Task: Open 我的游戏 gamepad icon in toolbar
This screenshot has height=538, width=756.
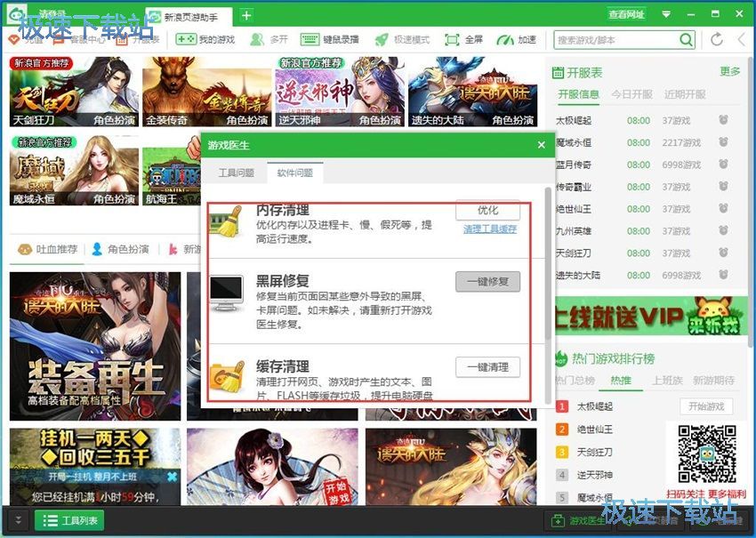Action: pos(186,39)
